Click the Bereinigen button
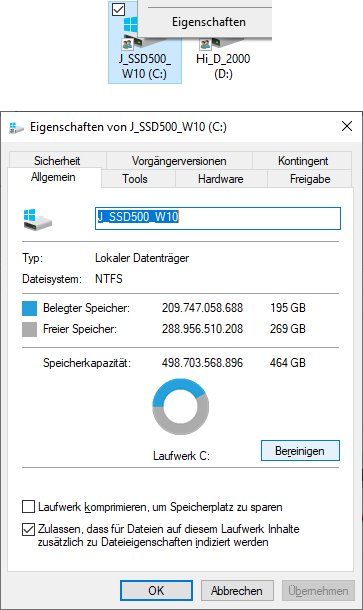The width and height of the screenshot is (363, 610). click(300, 451)
